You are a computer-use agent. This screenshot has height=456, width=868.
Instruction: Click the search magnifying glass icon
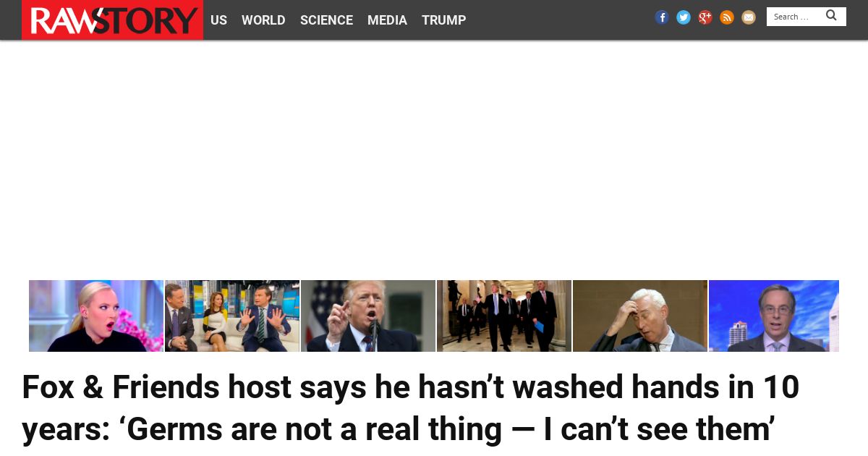click(832, 15)
